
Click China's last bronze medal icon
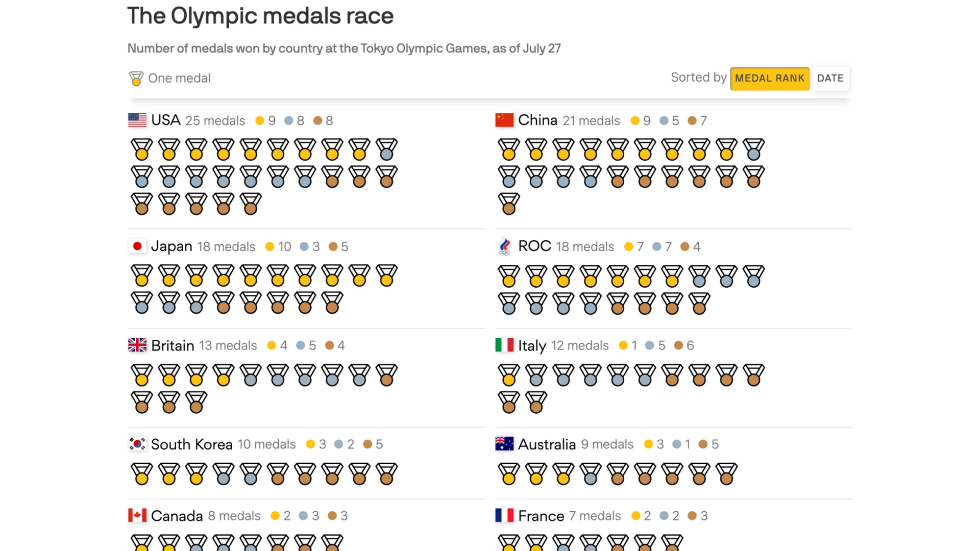pos(509,204)
